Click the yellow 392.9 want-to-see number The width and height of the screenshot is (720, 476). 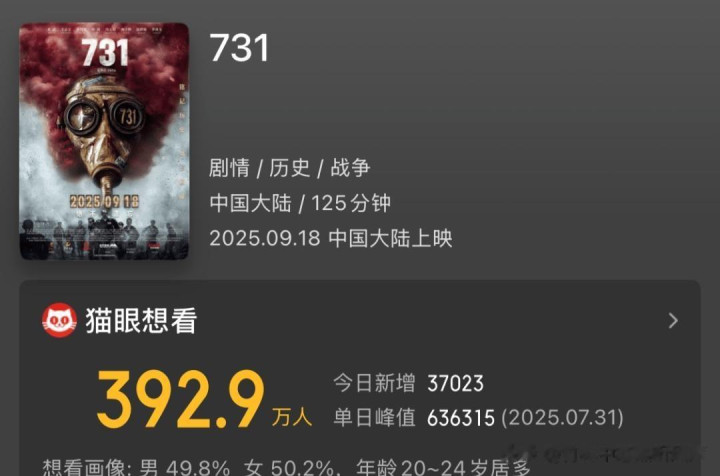click(181, 399)
